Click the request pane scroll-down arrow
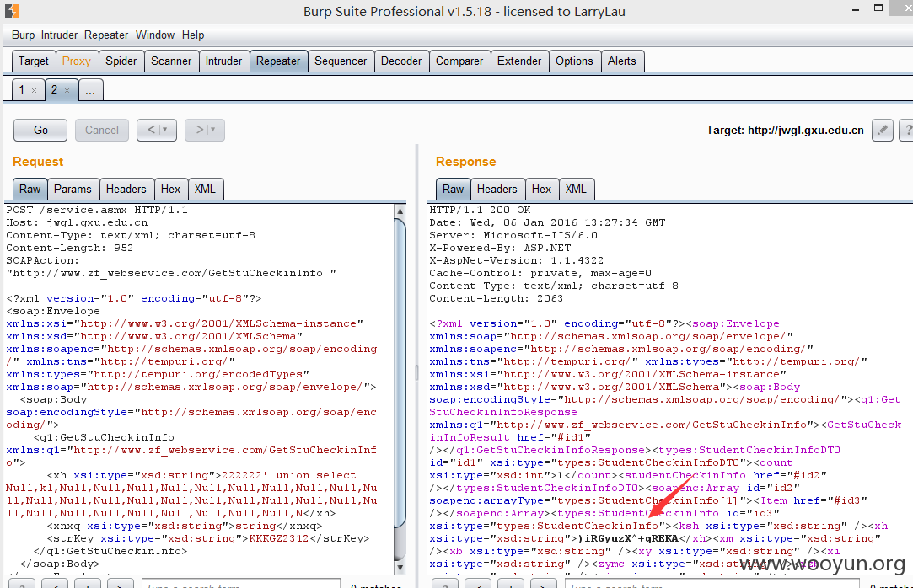Screen dimensions: 913x588 pos(400,568)
